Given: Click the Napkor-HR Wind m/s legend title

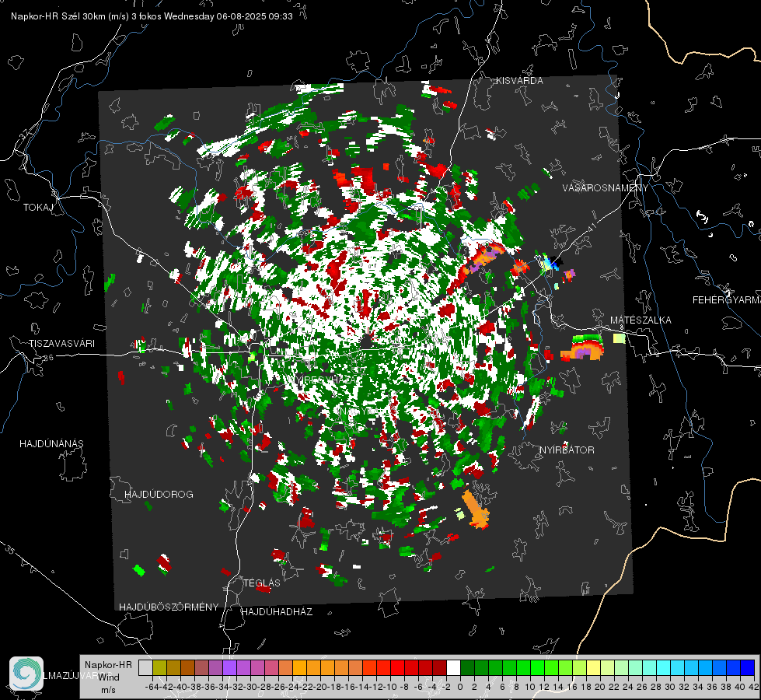Looking at the screenshot, I should pyautogui.click(x=108, y=677).
